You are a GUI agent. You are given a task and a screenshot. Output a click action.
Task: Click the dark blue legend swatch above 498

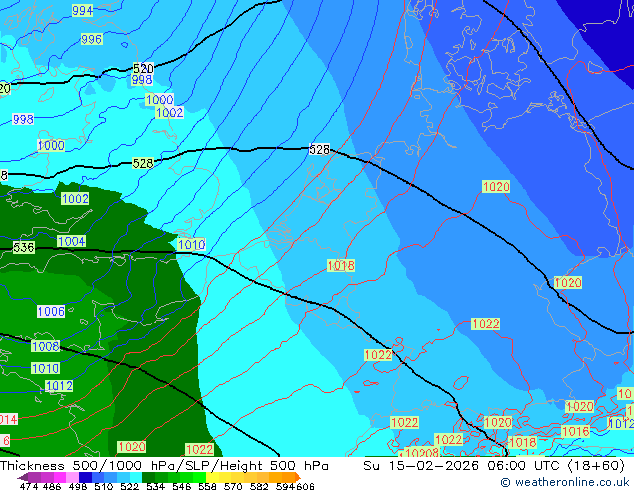coord(85,477)
